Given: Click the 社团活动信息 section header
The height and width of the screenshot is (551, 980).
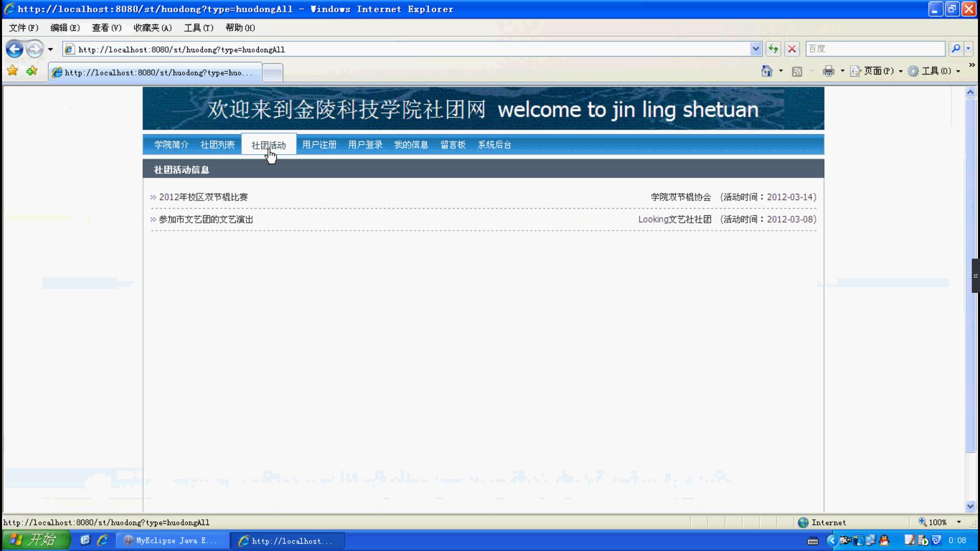Looking at the screenshot, I should [x=483, y=169].
